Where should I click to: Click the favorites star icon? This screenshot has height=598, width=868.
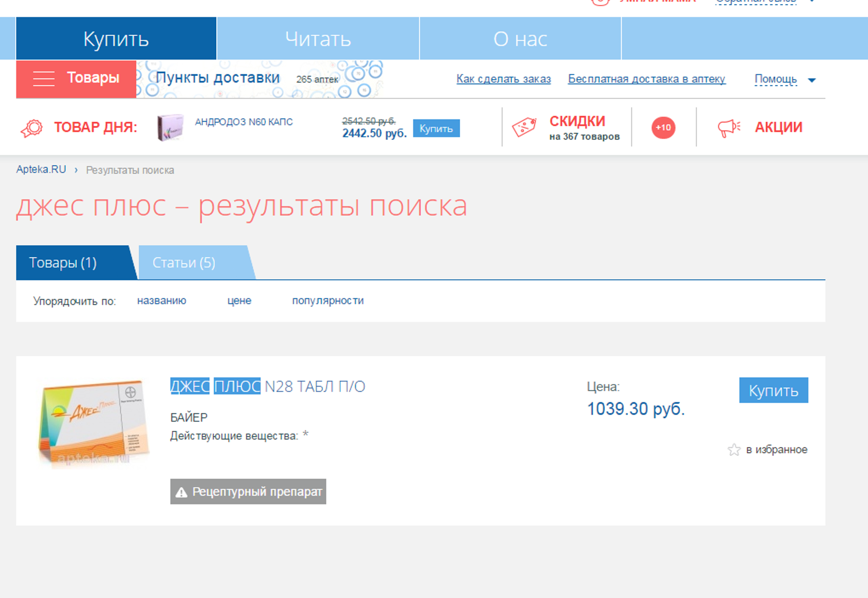point(734,450)
